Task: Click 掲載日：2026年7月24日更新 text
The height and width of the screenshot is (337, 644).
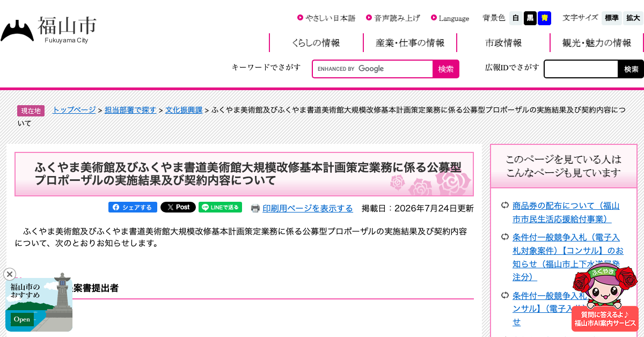Action: point(418,208)
